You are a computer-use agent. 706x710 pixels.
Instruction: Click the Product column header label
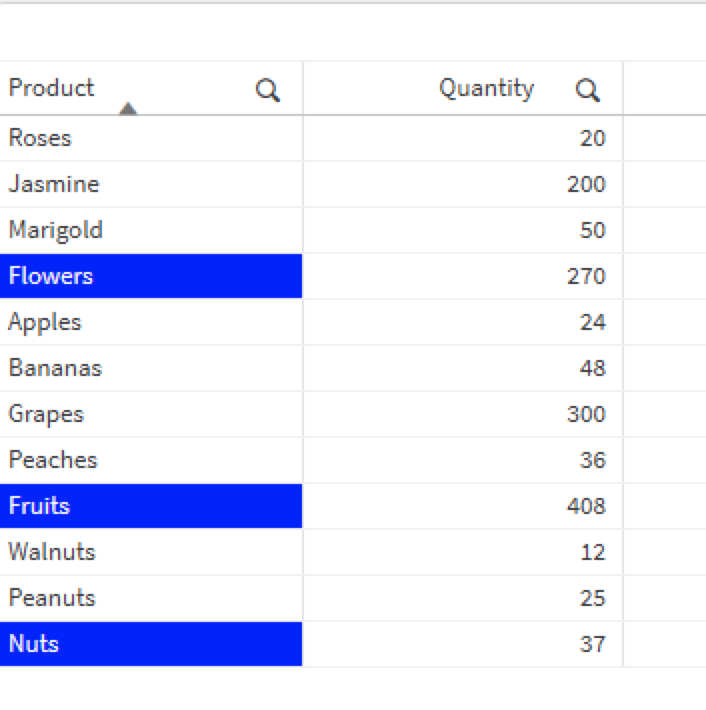pyautogui.click(x=51, y=88)
